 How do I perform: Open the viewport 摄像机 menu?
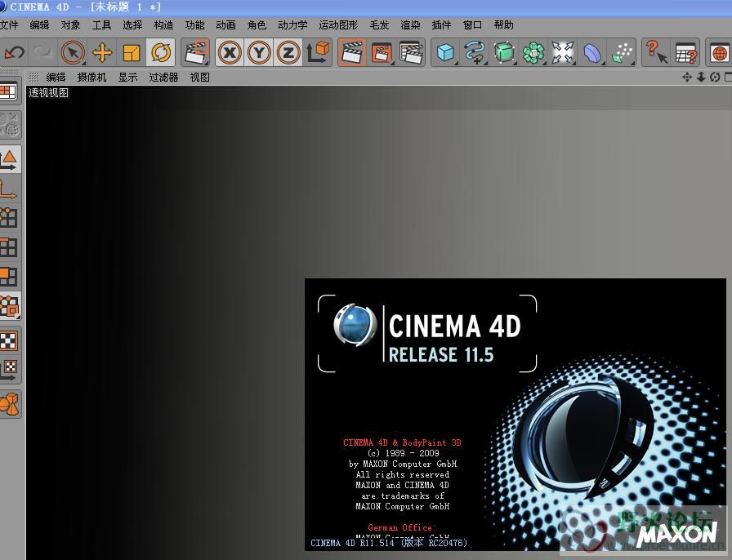coord(92,77)
